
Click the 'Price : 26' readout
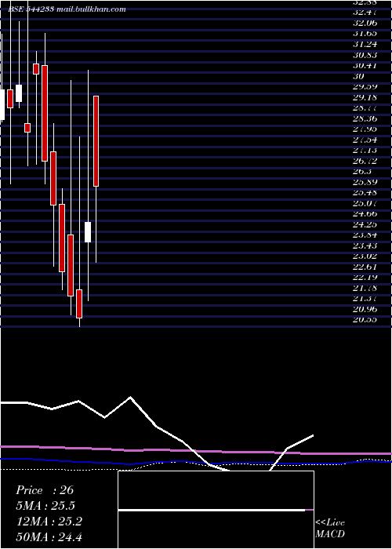click(45, 490)
